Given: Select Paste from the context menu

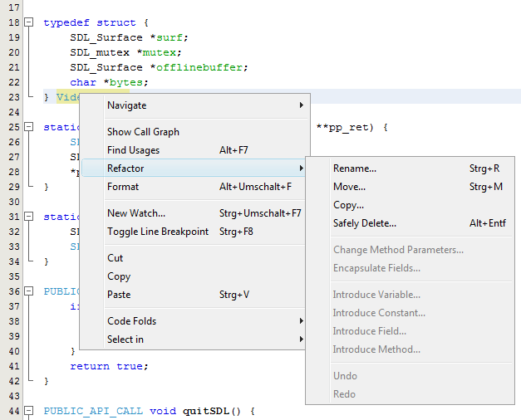Looking at the screenshot, I should [119, 295].
